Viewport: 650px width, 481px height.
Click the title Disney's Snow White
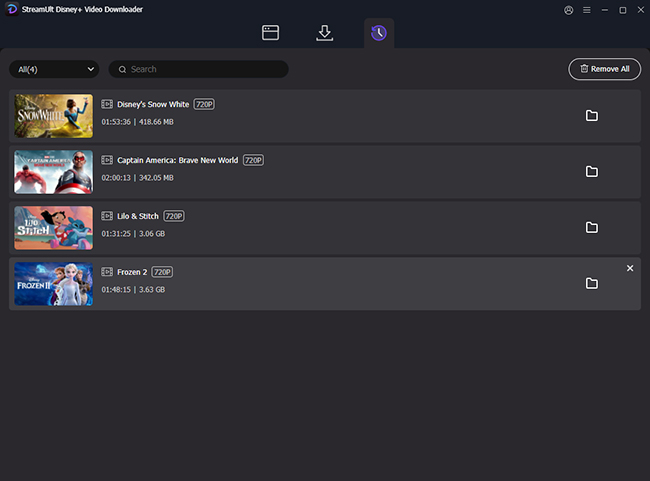click(153, 104)
